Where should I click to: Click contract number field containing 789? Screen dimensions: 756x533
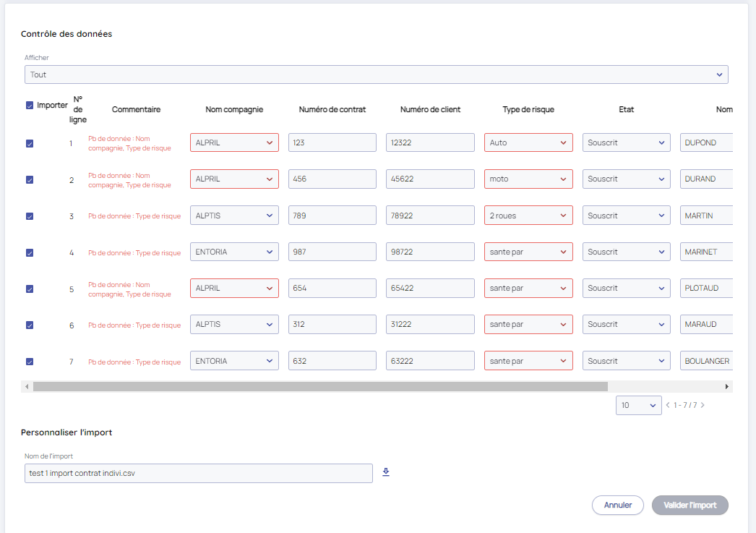332,216
